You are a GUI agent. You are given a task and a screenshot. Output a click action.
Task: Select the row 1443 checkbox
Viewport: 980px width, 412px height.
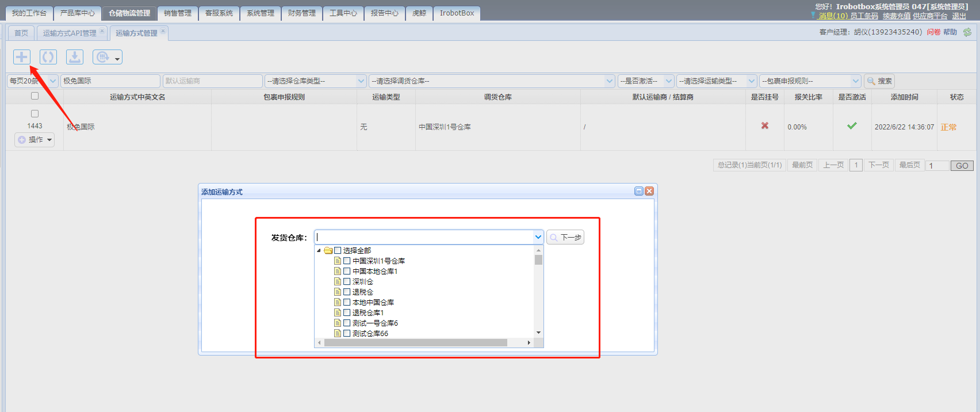point(35,114)
